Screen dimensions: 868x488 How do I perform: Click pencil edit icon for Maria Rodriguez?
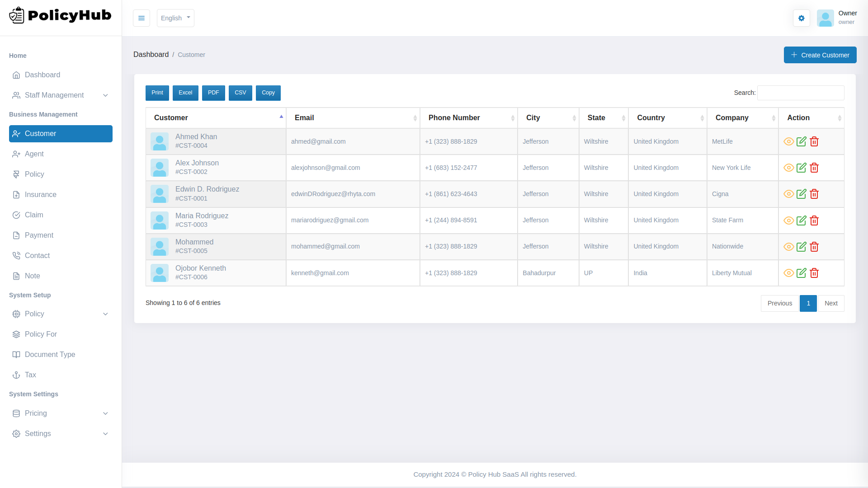[801, 221]
